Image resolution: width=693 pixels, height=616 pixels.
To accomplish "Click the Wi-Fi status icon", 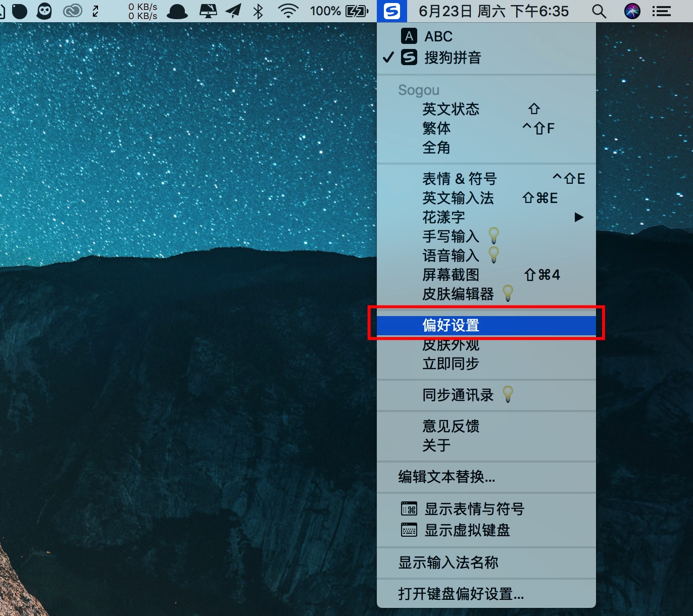I will (288, 11).
